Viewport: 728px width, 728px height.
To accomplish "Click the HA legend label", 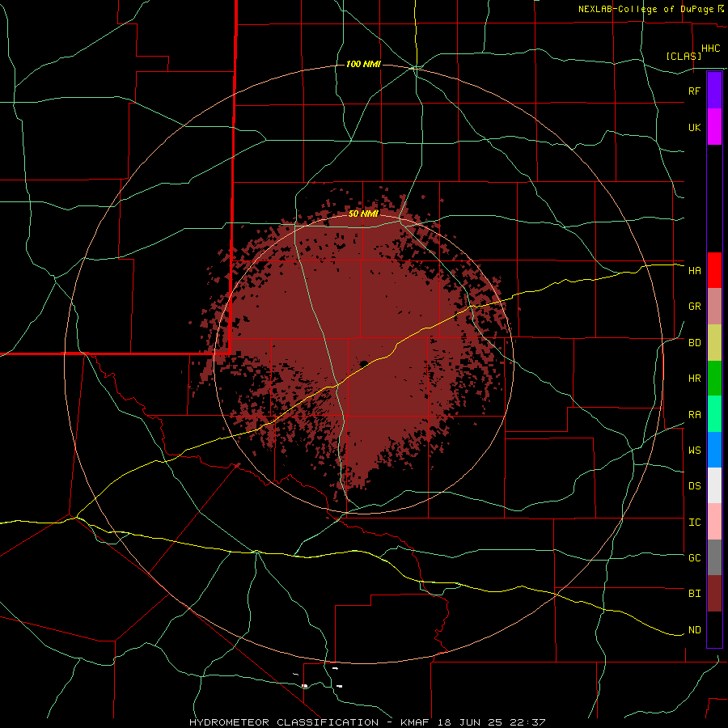I will tap(694, 271).
